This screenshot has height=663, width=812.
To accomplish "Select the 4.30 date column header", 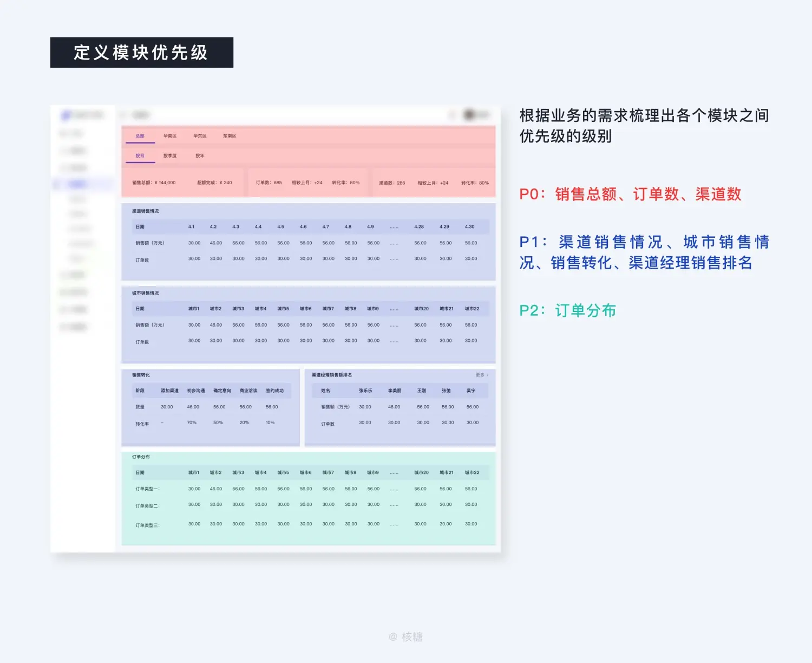I will pyautogui.click(x=469, y=226).
